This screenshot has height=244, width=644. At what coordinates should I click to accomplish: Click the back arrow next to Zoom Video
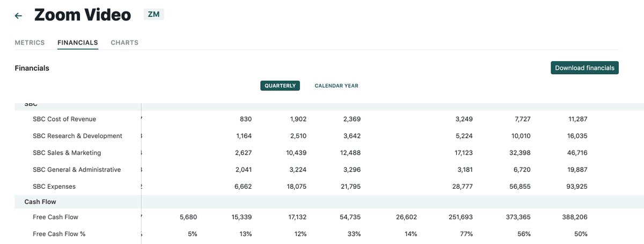pos(18,16)
